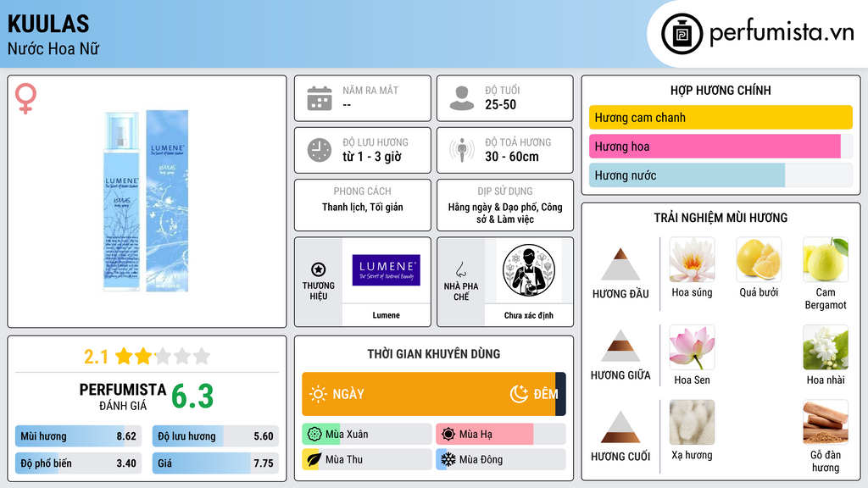The image size is (868, 488).
Task: Click the star badge icon above Thương hiệu
Action: point(319,269)
